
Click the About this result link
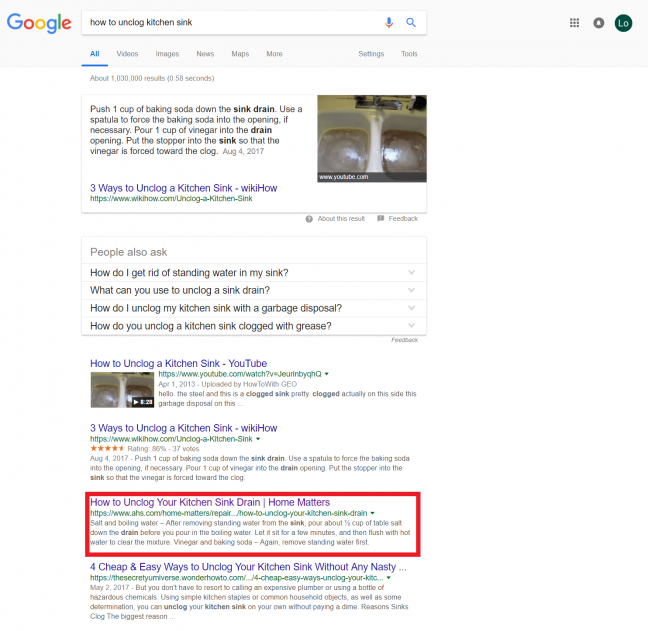coord(341,219)
